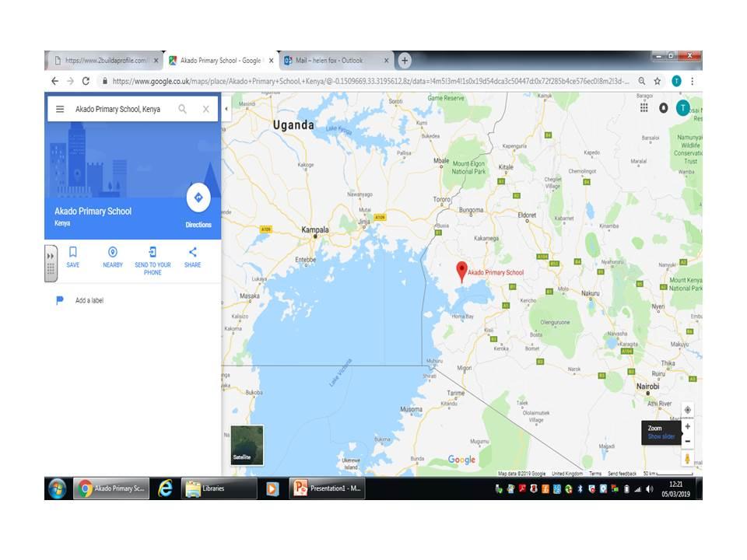The height and width of the screenshot is (560, 747).
Task: Click the Show slider tooltip link
Action: coord(661,436)
